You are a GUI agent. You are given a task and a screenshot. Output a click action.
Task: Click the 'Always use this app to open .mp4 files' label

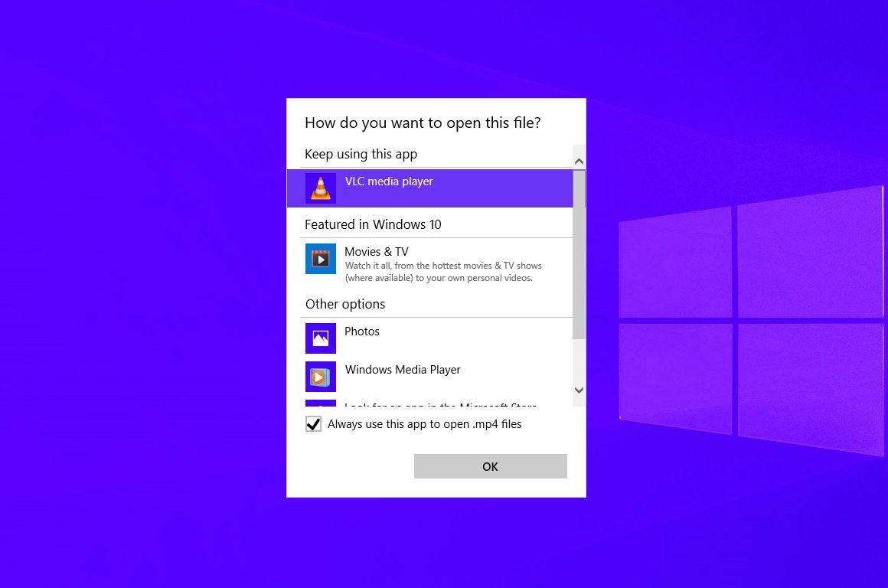tap(425, 424)
